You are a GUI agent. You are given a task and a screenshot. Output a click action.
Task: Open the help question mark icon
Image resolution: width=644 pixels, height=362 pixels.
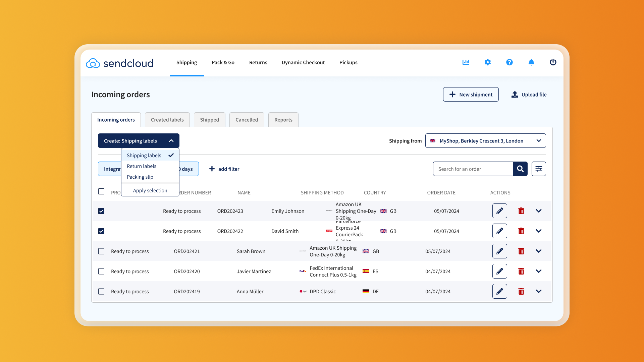[509, 62]
